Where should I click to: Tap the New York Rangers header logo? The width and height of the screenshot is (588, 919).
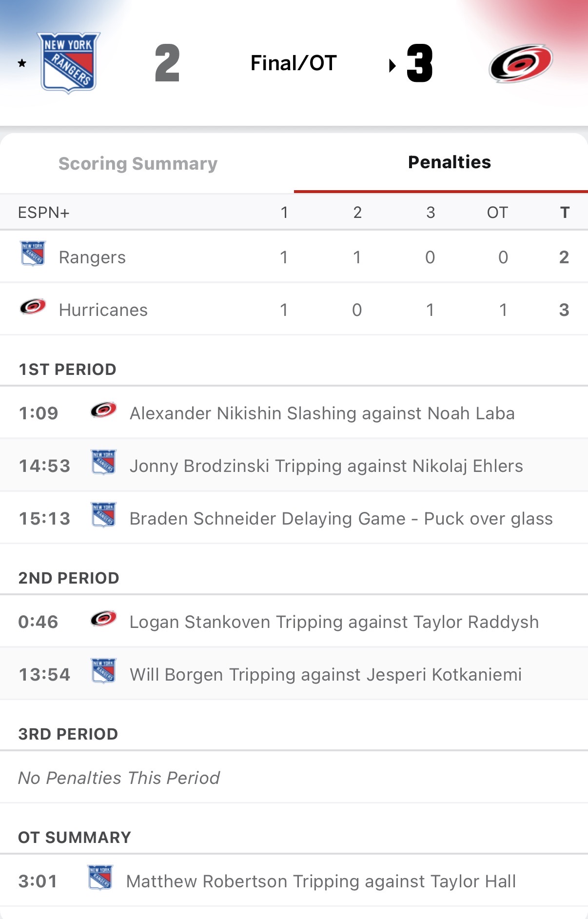click(x=69, y=62)
